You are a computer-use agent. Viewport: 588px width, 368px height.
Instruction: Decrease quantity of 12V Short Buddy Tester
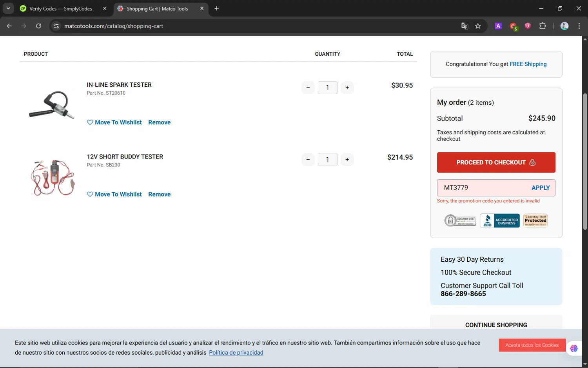click(308, 159)
